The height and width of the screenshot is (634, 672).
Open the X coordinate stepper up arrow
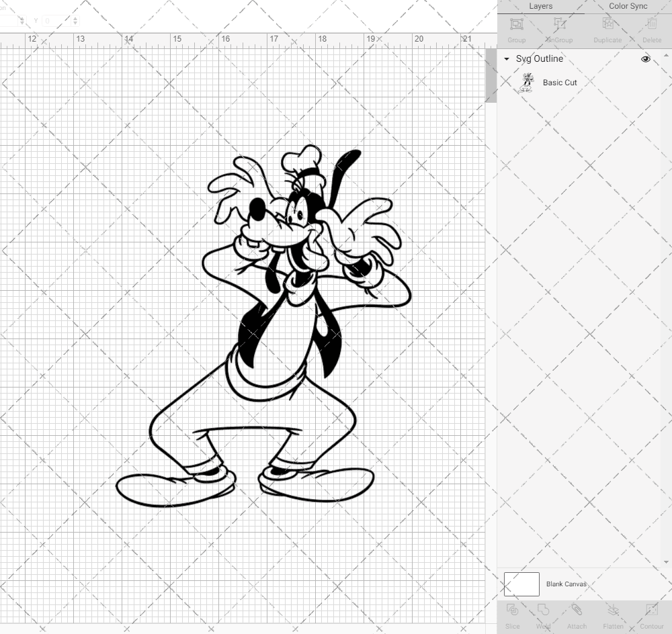(22, 17)
